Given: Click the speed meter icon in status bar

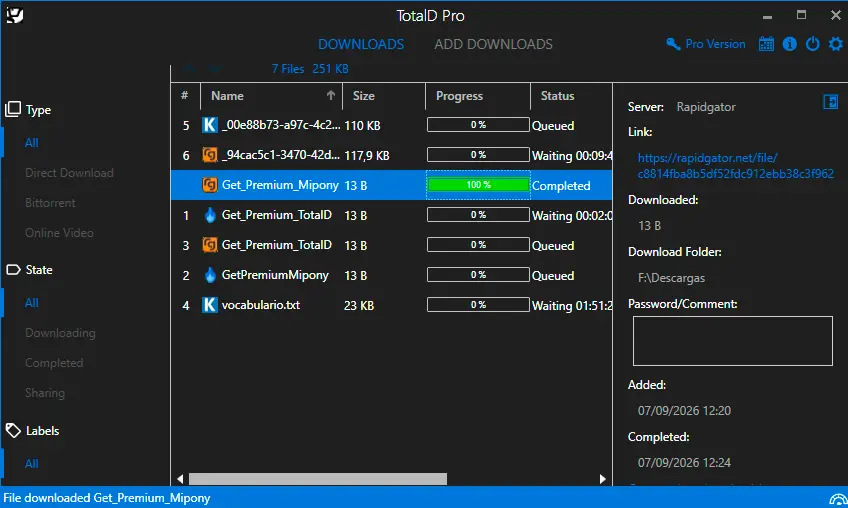Looking at the screenshot, I should pos(838,499).
